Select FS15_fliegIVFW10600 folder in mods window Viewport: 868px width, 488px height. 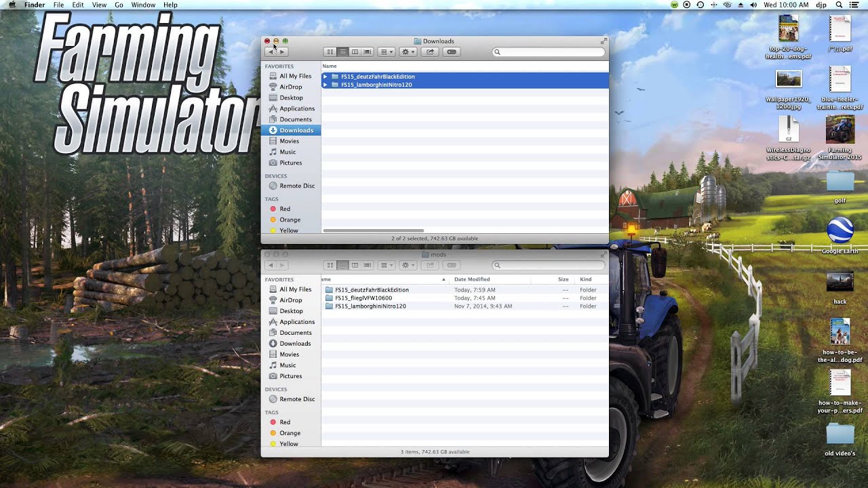click(465, 298)
